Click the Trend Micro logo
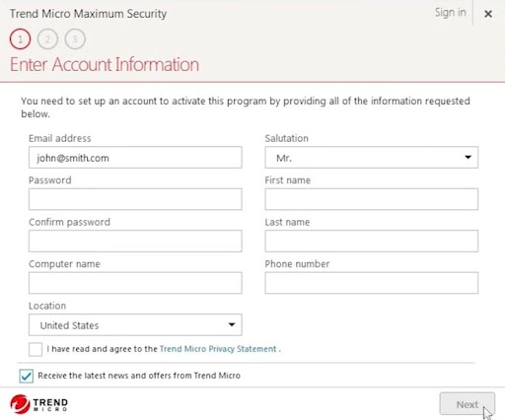 click(x=38, y=404)
